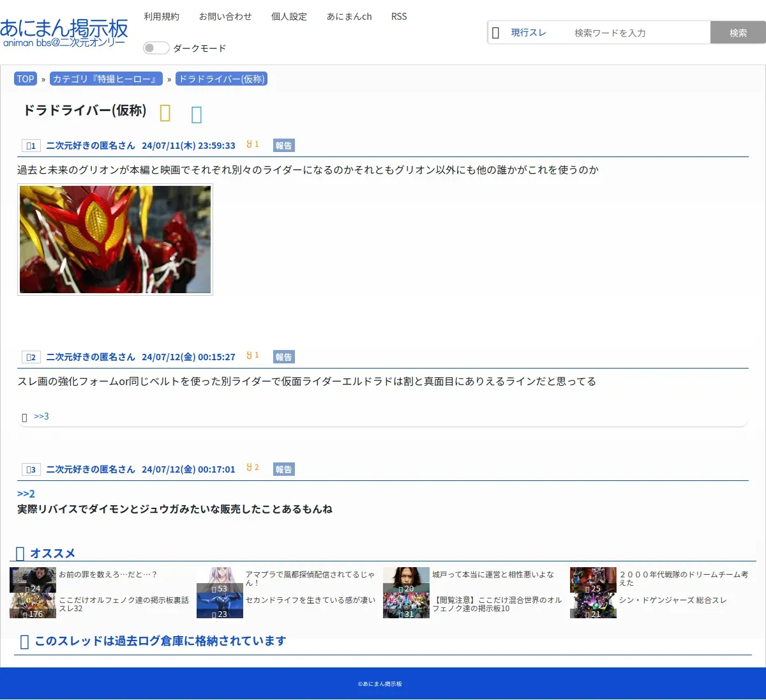Open recommended thread 城戸って本当に運営と相性悪いよな
The image size is (766, 700).
click(x=493, y=575)
